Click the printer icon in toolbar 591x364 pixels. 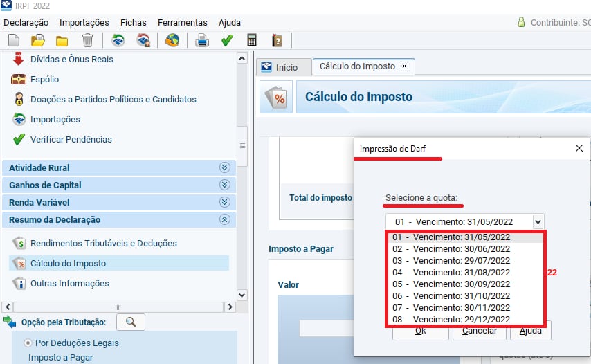tap(202, 40)
